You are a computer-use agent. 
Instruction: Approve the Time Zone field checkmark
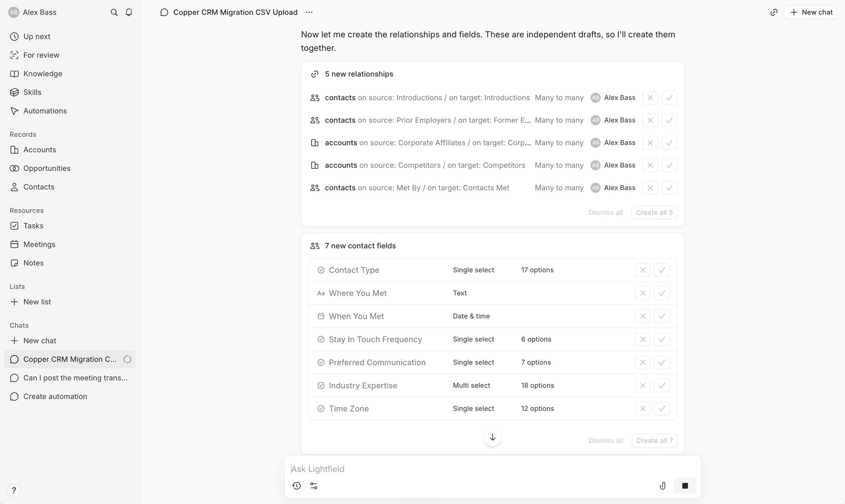point(661,409)
